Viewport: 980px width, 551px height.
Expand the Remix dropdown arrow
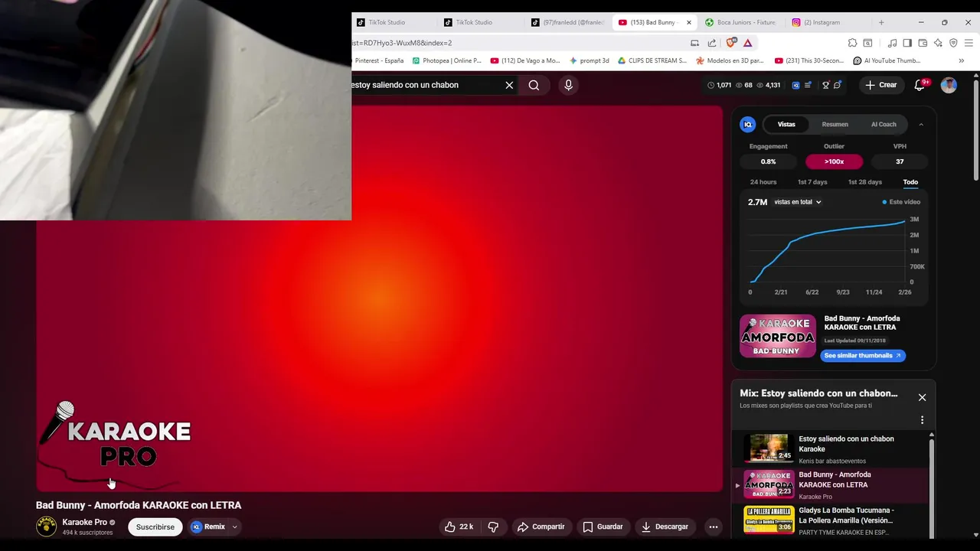pyautogui.click(x=234, y=527)
